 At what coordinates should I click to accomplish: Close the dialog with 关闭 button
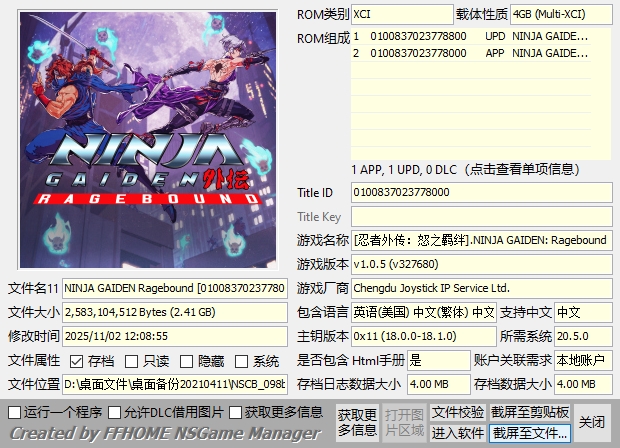[592, 422]
